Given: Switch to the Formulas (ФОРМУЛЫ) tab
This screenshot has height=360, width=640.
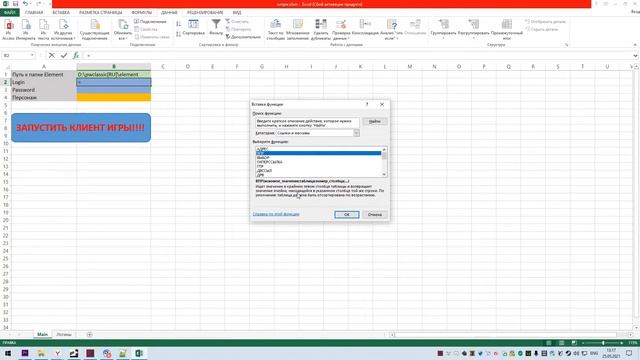Looking at the screenshot, I should click(142, 13).
